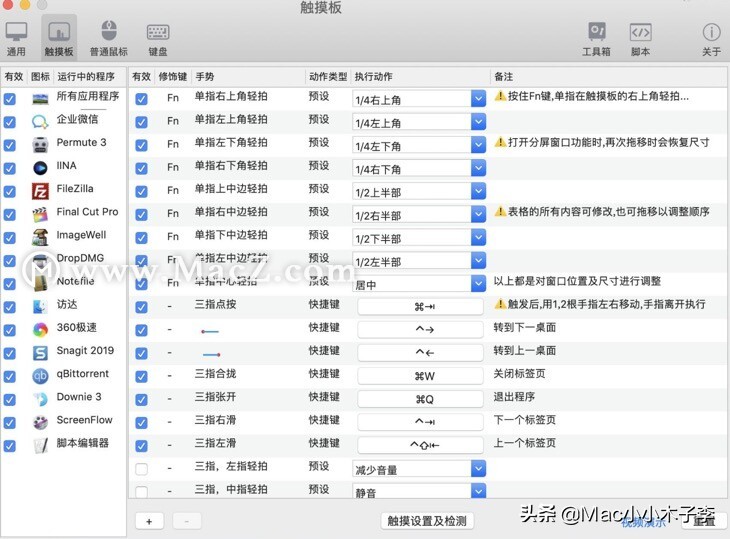The height and width of the screenshot is (539, 730).
Task: Select the 单指左下角轻拍 gesture cell
Action: (x=231, y=142)
